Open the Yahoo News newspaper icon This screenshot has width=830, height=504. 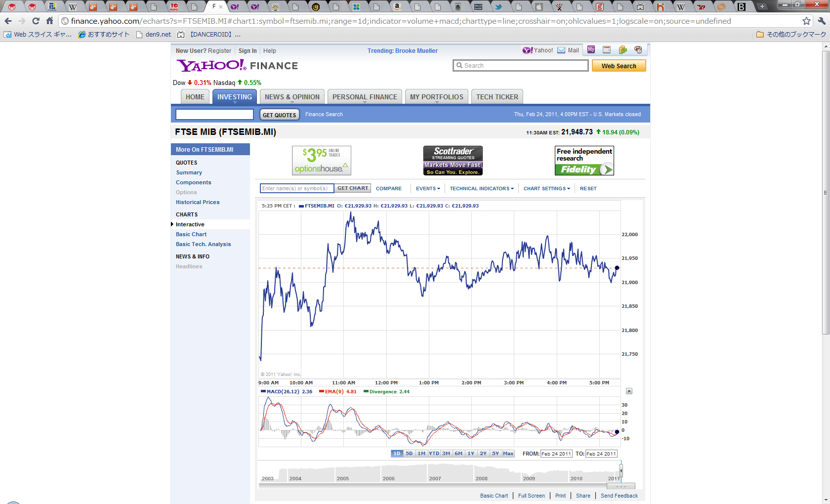coord(607,50)
